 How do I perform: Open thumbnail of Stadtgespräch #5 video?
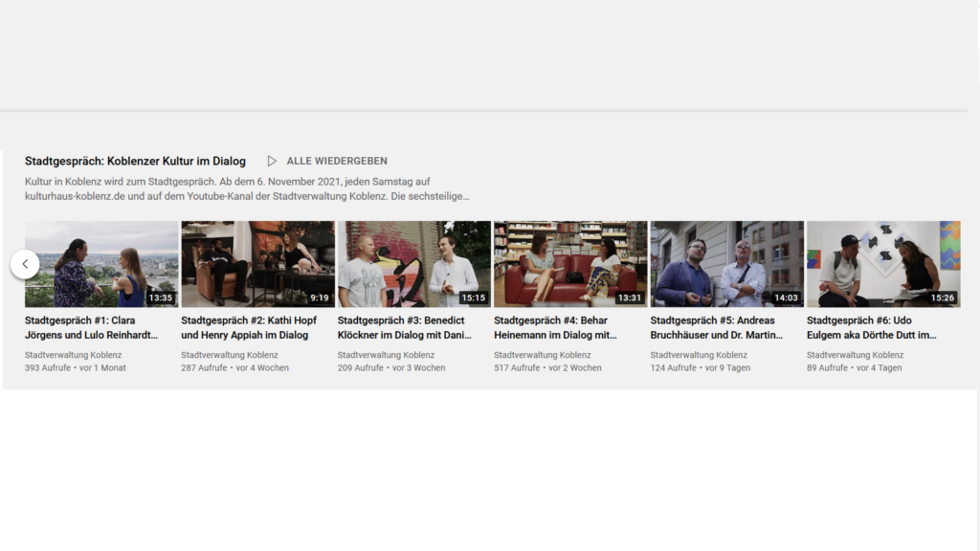(727, 264)
